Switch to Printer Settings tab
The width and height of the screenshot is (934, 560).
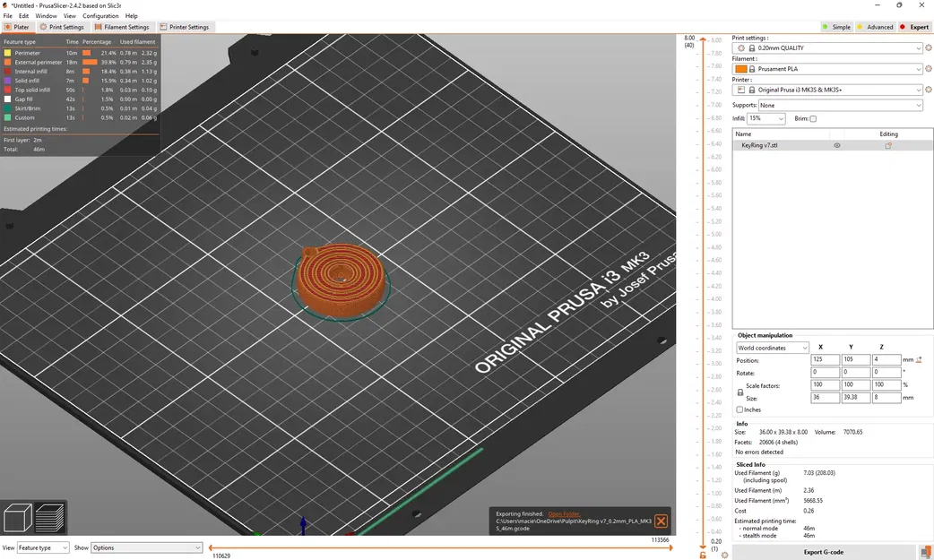184,27
